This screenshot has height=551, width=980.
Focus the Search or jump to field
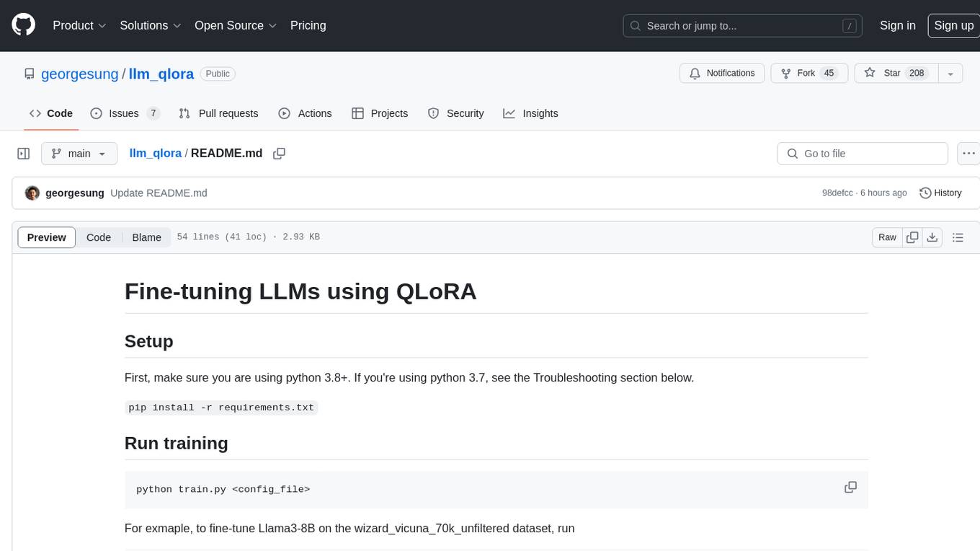(x=744, y=26)
